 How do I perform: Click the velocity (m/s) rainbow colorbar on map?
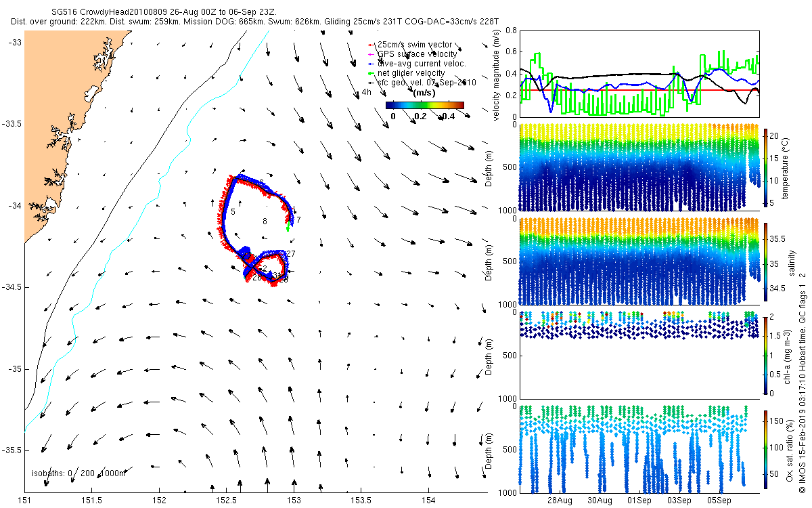(x=424, y=106)
